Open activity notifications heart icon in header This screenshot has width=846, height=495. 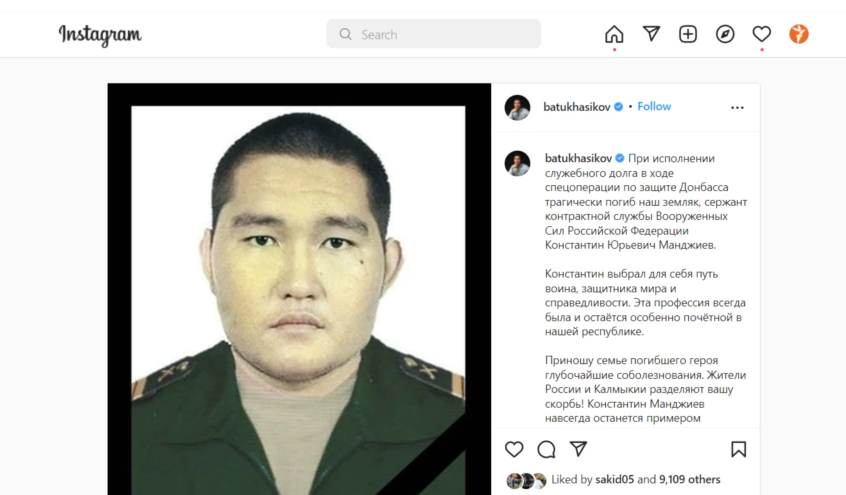(x=761, y=34)
